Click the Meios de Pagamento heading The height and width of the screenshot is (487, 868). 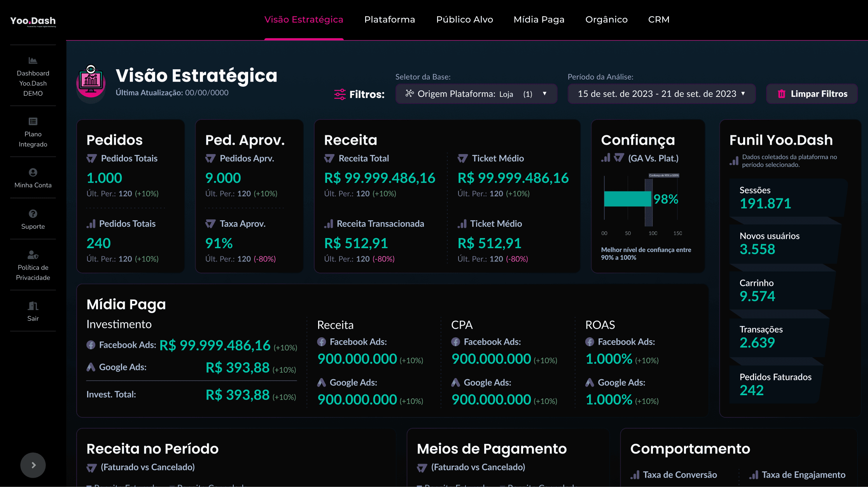[492, 449]
